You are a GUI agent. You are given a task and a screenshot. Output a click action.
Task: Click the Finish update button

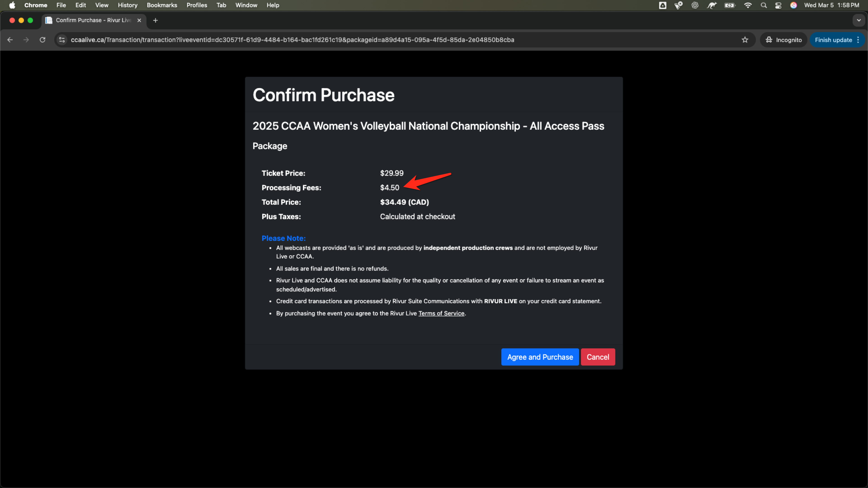[833, 40]
